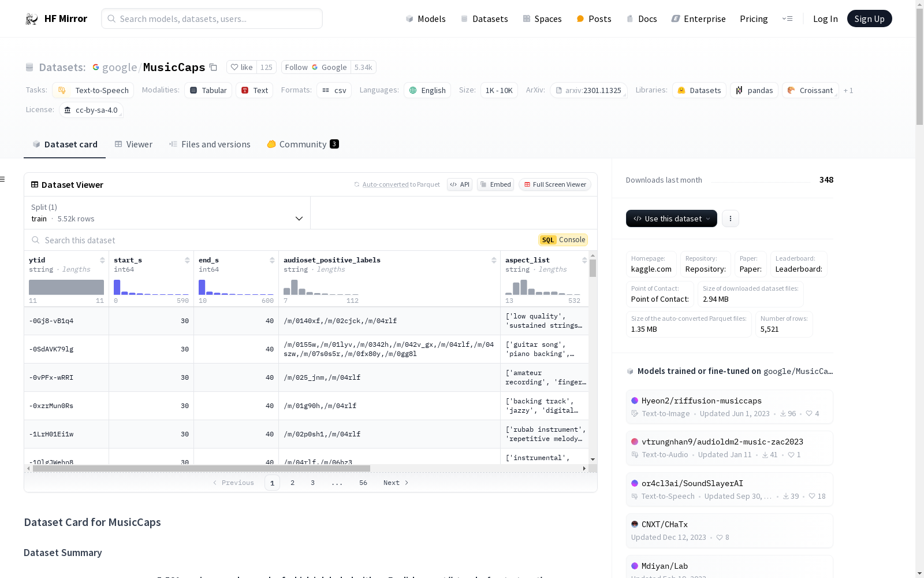Go to Models in top navigation
This screenshot has height=578, width=924.
coord(425,18)
